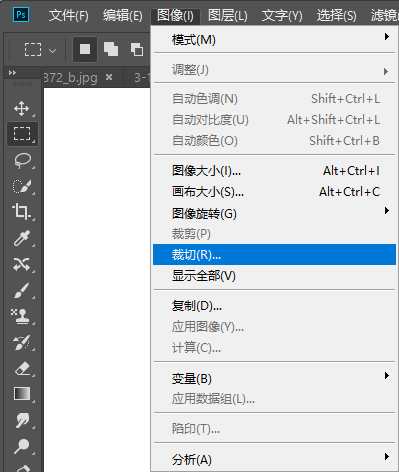
Task: Open the 图层(L) menu
Action: (x=228, y=15)
